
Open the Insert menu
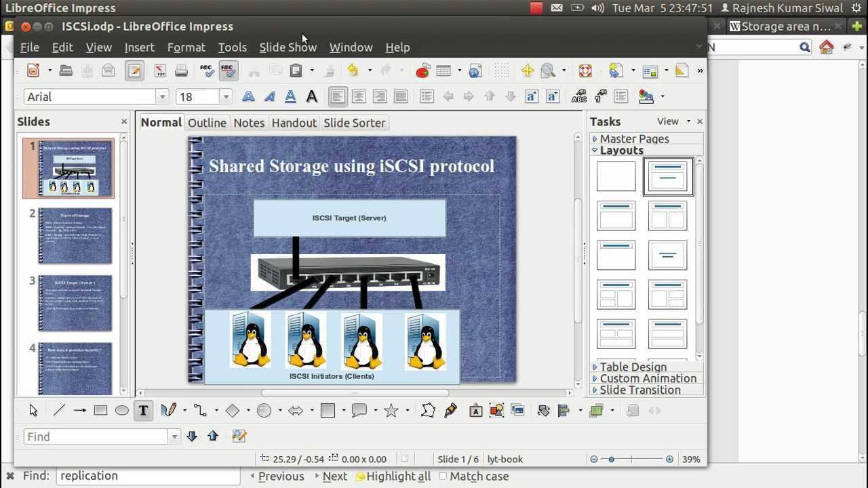pyautogui.click(x=140, y=47)
